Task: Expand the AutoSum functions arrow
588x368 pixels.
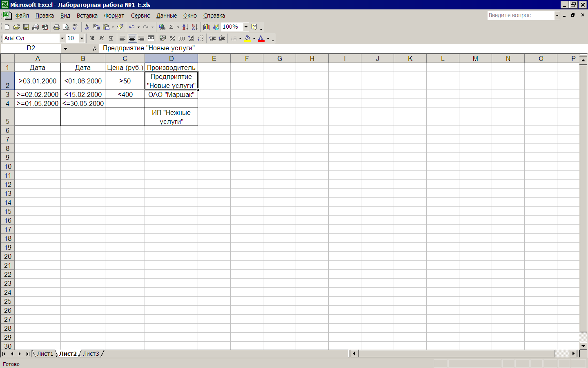Action: click(x=178, y=27)
